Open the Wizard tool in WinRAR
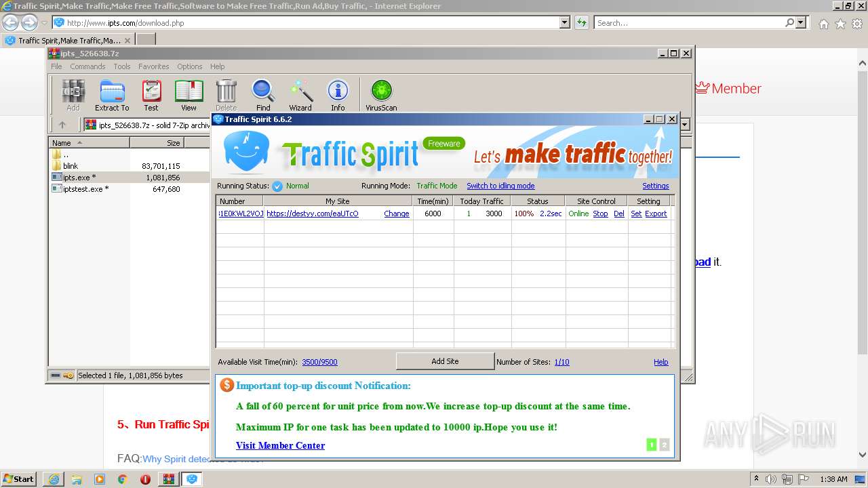This screenshot has width=868, height=488. coord(300,95)
